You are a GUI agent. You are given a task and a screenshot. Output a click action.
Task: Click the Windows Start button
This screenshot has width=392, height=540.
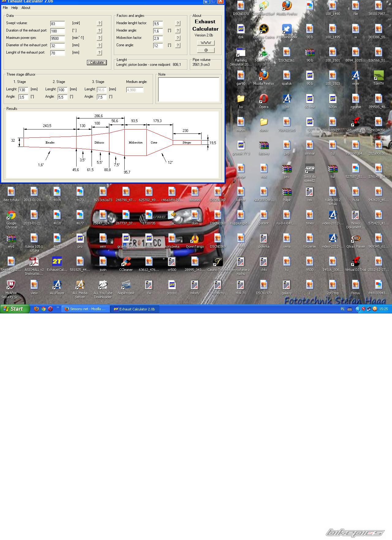tap(15, 309)
